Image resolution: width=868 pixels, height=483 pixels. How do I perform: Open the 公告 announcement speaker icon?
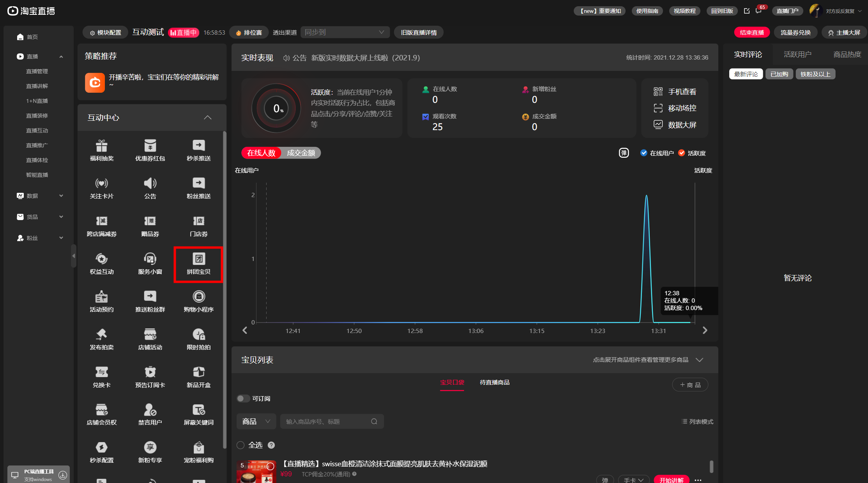coord(150,183)
